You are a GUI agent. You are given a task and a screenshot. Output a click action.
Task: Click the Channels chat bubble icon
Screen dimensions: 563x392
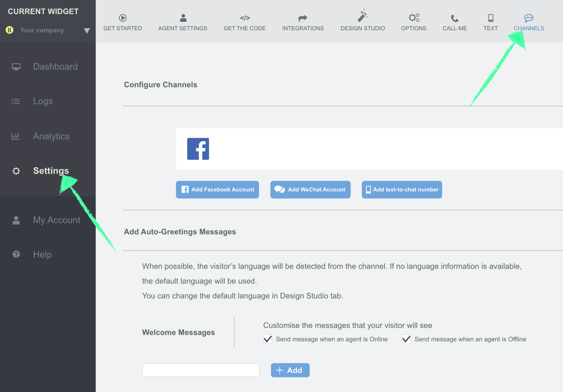point(528,18)
